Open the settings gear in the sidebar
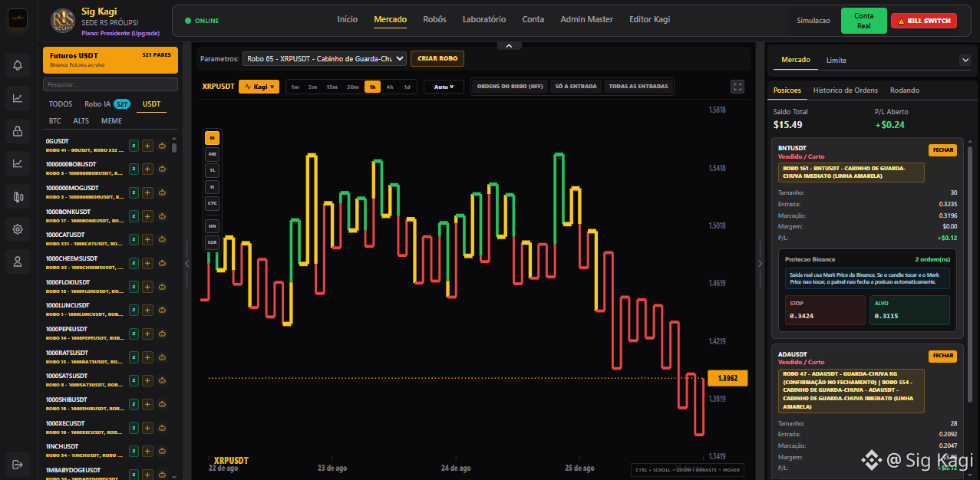This screenshot has width=980, height=480. [18, 228]
